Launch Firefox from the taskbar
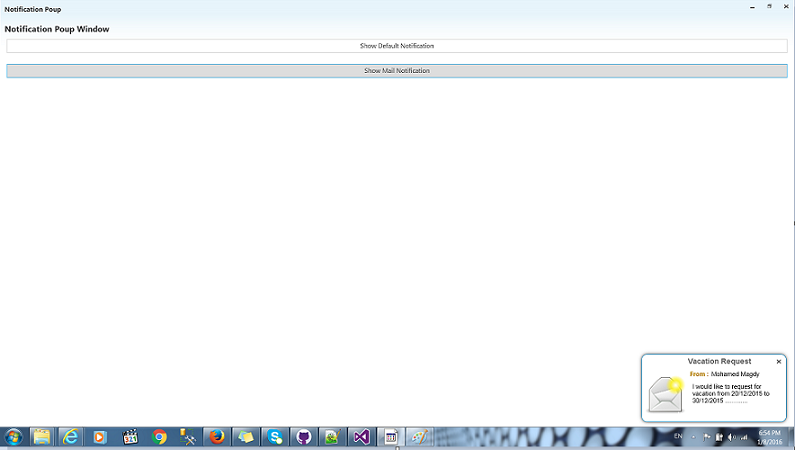The height and width of the screenshot is (450, 795). 217,437
